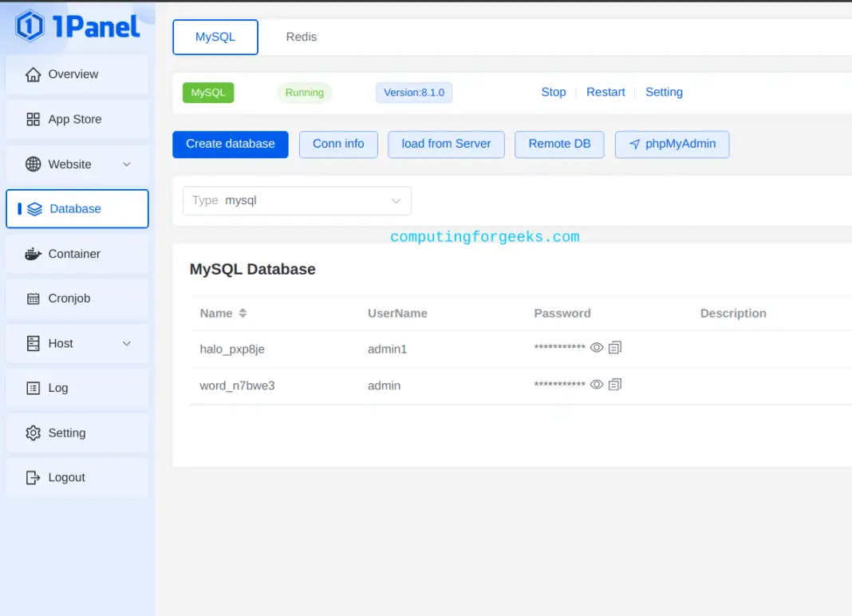This screenshot has width=852, height=616.
Task: Open the App Store section
Action: (x=33, y=119)
